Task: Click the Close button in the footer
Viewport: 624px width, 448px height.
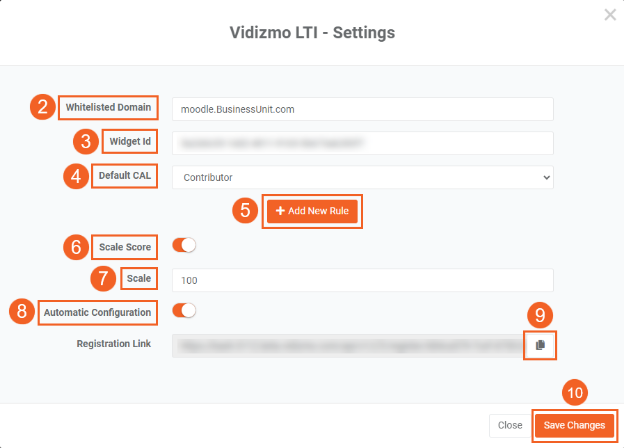Action: (510, 425)
